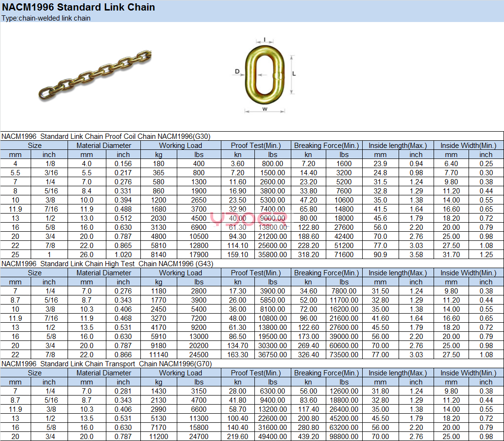Click the 'L' label on the link diagram
This screenshot has width=504, height=441.
click(294, 74)
